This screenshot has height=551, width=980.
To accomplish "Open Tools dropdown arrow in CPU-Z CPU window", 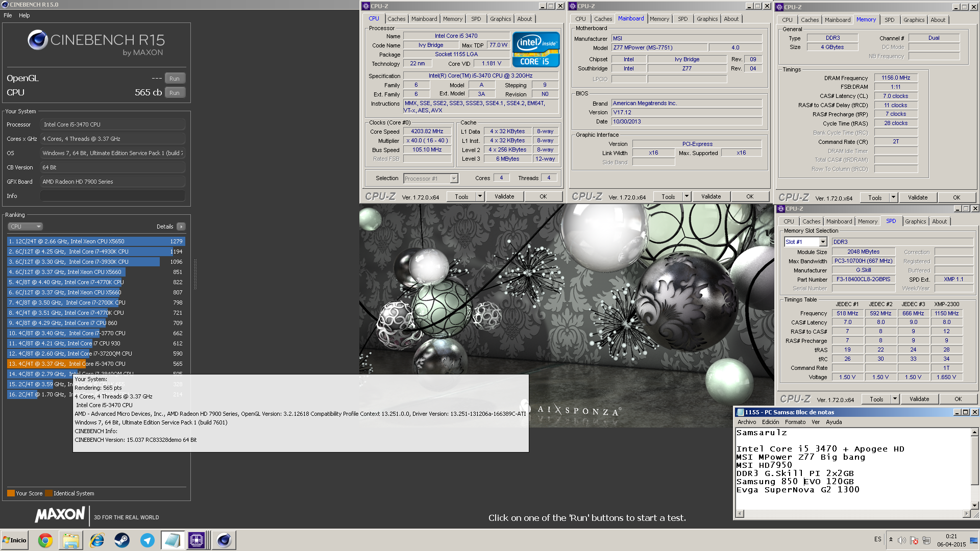I will (x=480, y=196).
